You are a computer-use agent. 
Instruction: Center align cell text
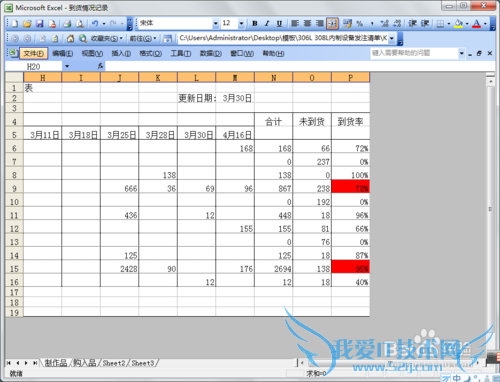[x=307, y=23]
